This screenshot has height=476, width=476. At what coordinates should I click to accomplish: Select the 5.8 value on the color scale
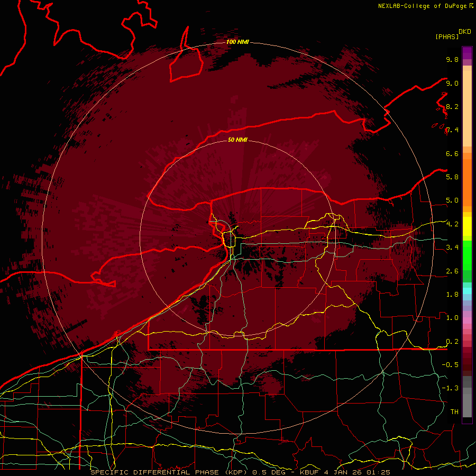(452, 177)
